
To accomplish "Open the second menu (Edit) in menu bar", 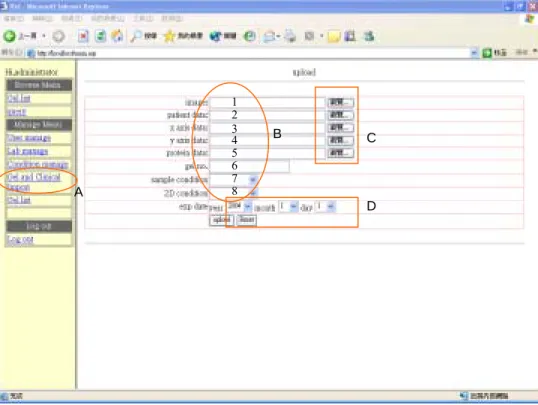I will coord(42,18).
